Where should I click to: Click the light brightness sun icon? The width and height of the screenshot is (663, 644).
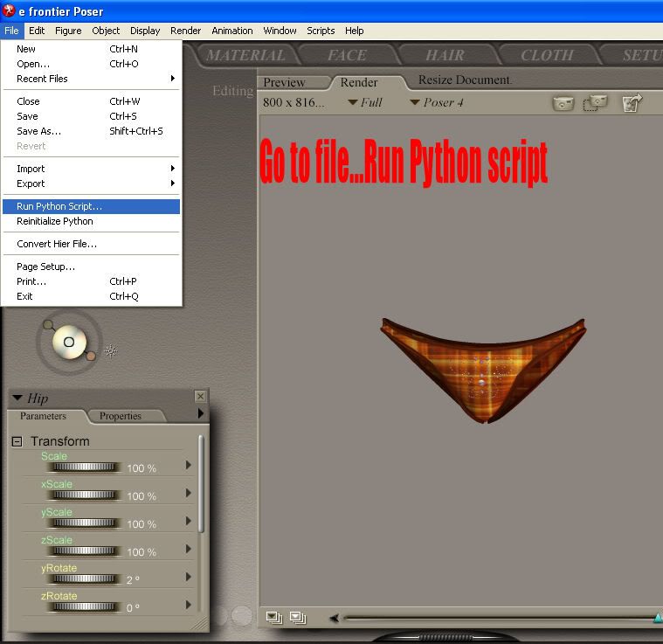111,350
